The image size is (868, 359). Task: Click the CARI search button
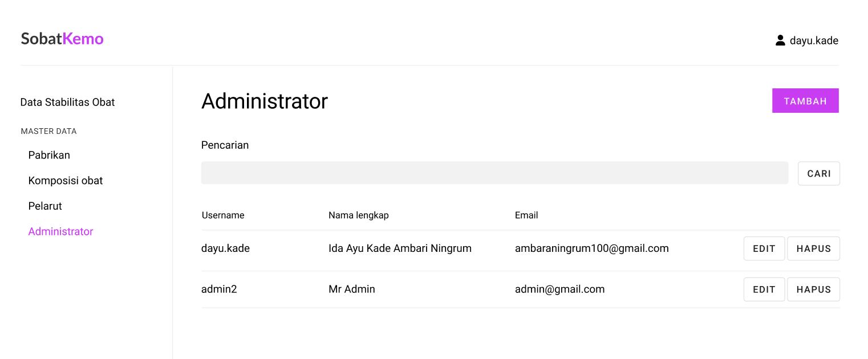818,173
